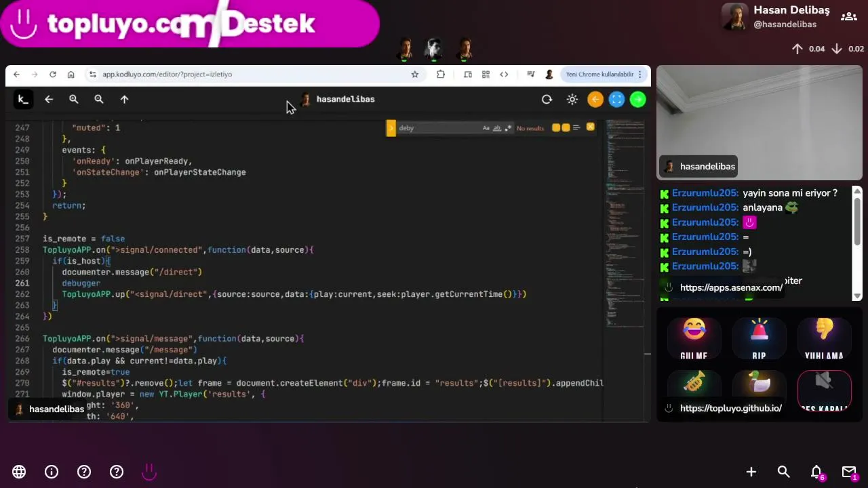View site information icon in address bar

[x=92, y=75]
